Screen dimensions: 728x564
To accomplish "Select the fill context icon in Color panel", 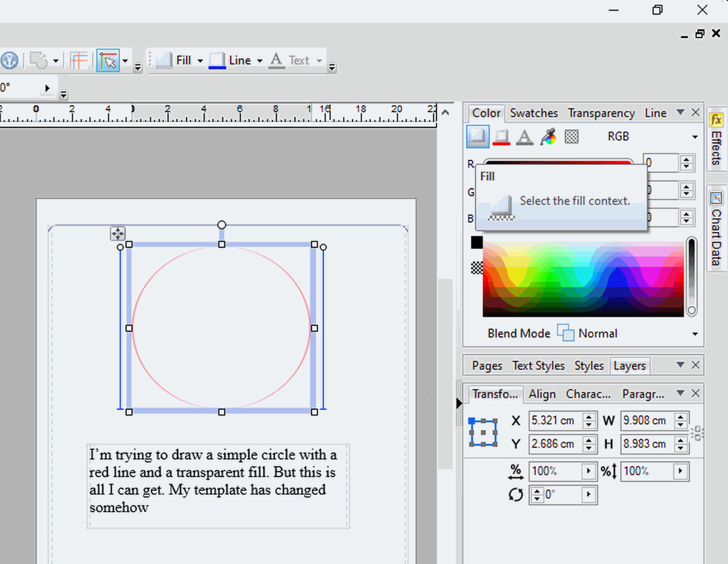I will [x=478, y=137].
